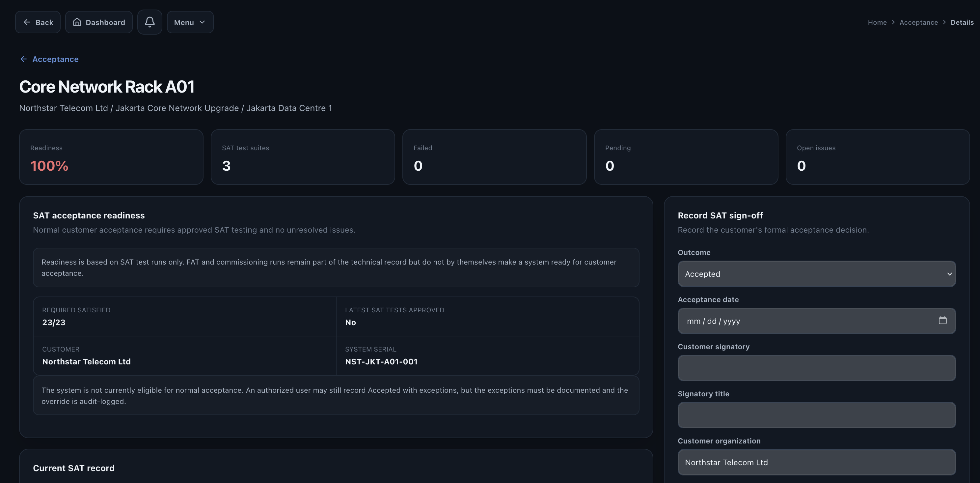This screenshot has width=980, height=483.
Task: Click the Latest SAT tests approved value No
Action: coord(350,322)
